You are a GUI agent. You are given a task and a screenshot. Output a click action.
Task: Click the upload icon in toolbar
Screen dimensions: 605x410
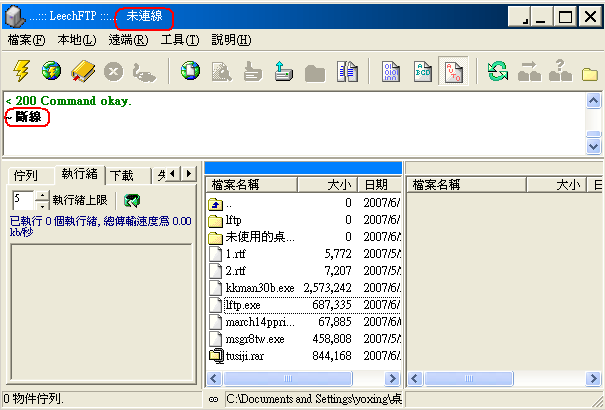(283, 71)
